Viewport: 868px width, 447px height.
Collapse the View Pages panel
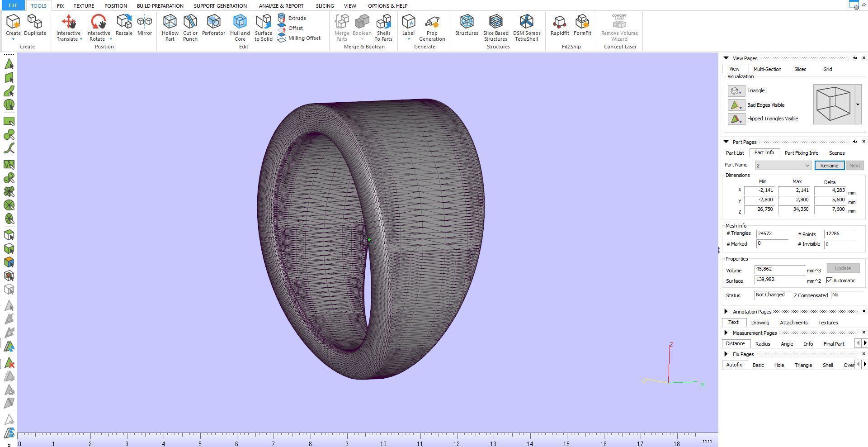point(726,58)
